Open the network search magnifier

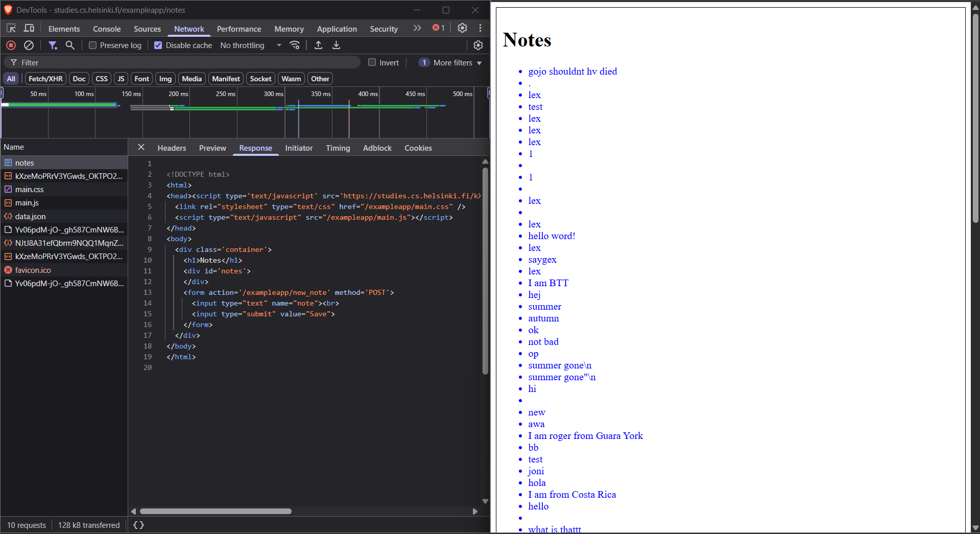(70, 45)
